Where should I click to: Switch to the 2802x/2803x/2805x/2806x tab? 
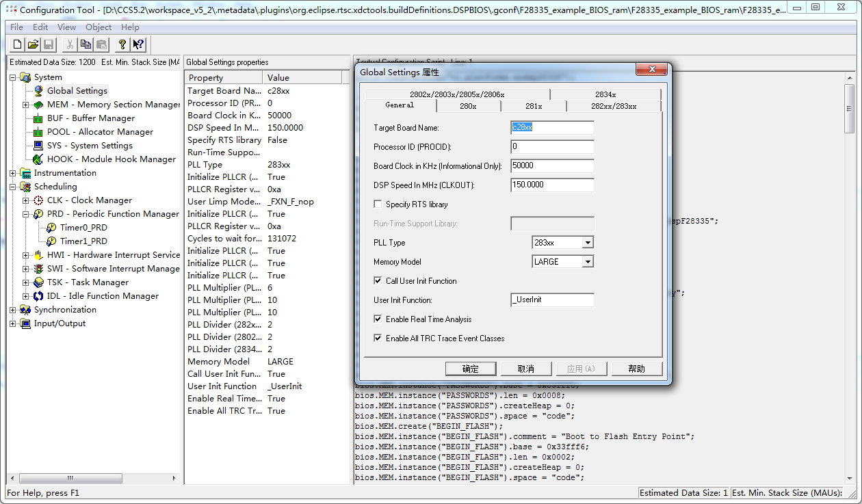coord(457,94)
